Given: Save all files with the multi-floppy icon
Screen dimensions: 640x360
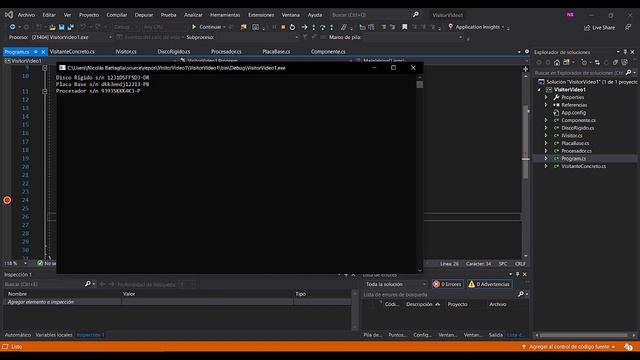Looking at the screenshot, I should point(71,27).
